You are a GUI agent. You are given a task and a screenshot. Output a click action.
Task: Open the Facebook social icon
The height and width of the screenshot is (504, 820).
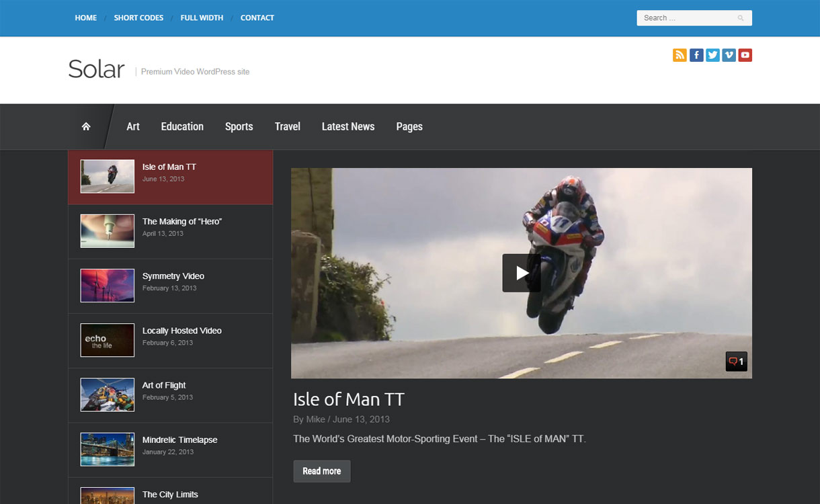pos(696,55)
